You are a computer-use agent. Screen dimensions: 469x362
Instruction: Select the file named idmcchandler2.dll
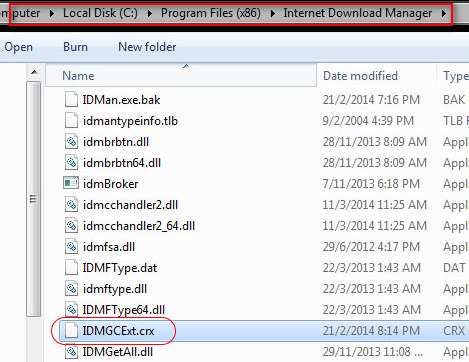pyautogui.click(x=130, y=205)
